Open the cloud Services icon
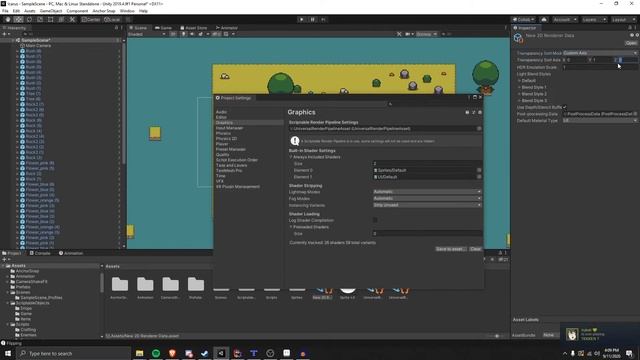Screen dimensions: 640x360 pyautogui.click(x=544, y=20)
